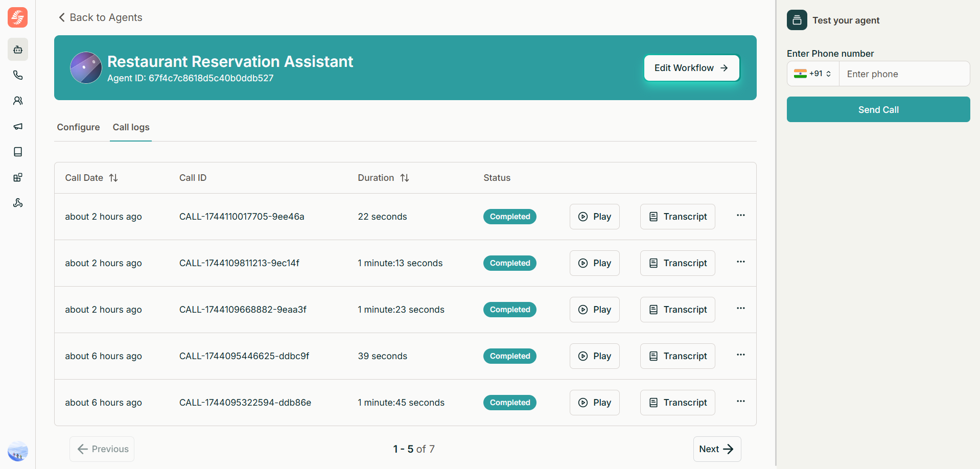This screenshot has height=469, width=980.
Task: Play recording of call 9ec14f
Action: point(595,263)
